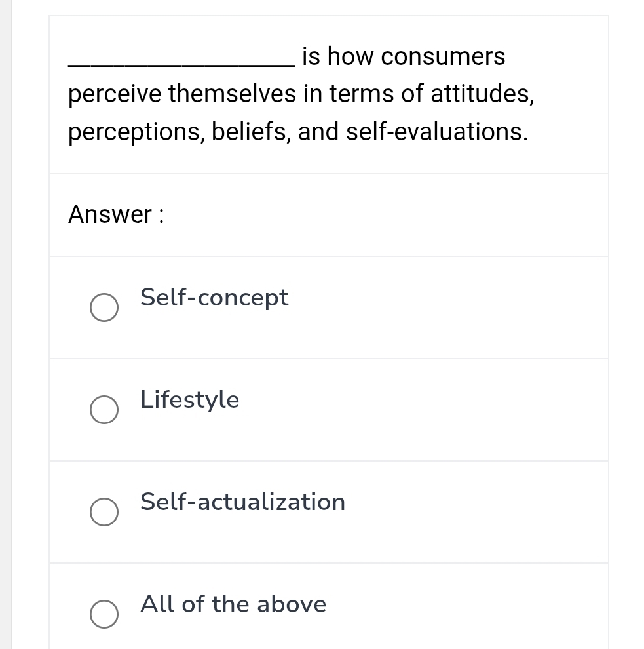The width and height of the screenshot is (644, 649).
Task: Mark Self-actualization radio circle
Action: pyautogui.click(x=104, y=512)
